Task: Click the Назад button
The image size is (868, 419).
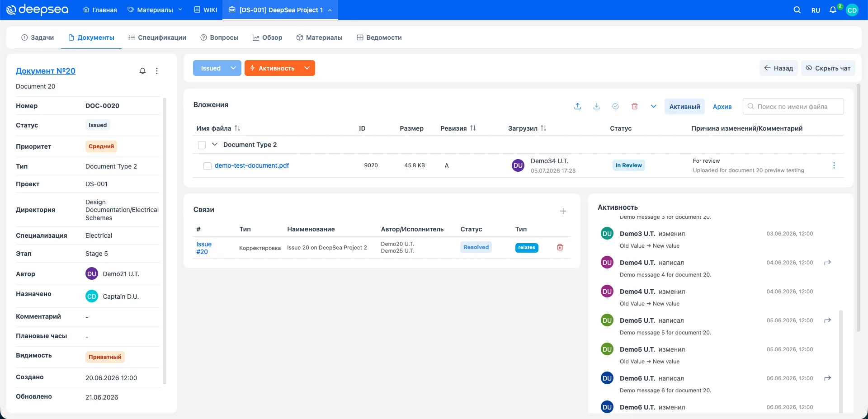Action: click(x=778, y=68)
